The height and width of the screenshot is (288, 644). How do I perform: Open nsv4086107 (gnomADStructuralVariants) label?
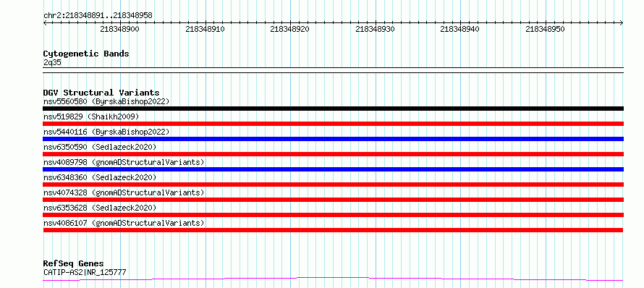point(124,223)
